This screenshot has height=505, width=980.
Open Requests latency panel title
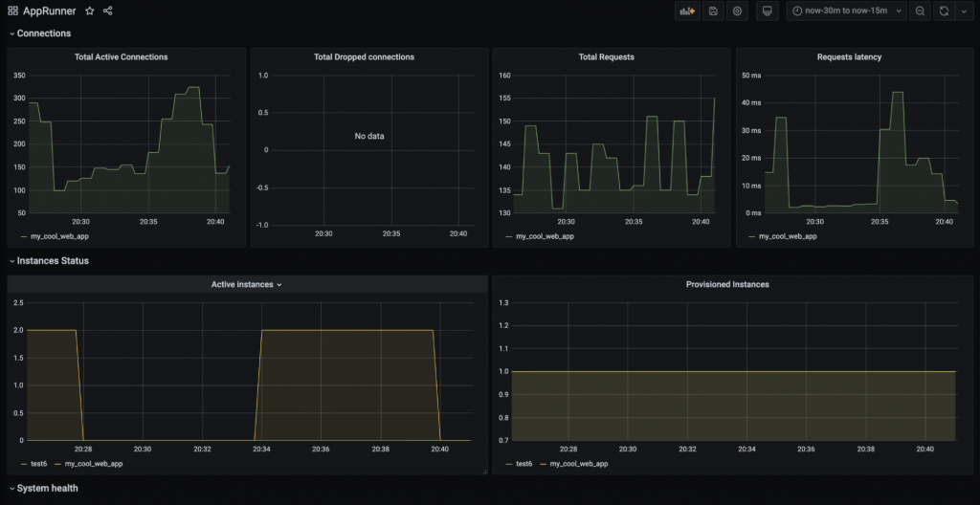(850, 56)
